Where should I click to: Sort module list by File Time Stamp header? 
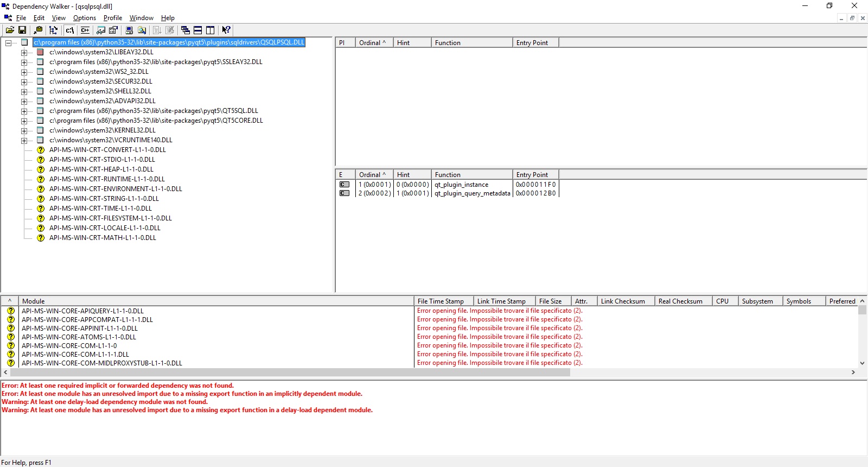(444, 301)
